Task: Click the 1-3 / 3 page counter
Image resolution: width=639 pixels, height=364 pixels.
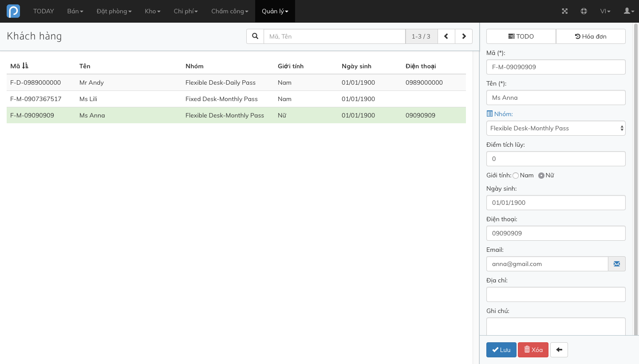Action: [421, 36]
